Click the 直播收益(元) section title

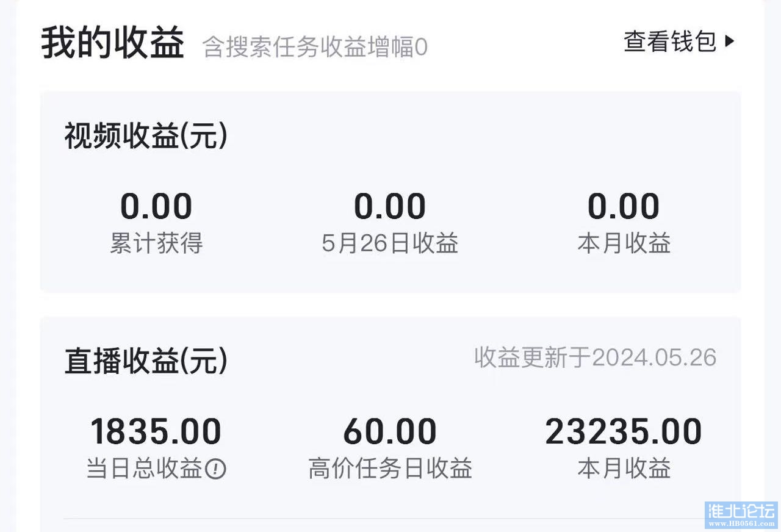tap(146, 361)
